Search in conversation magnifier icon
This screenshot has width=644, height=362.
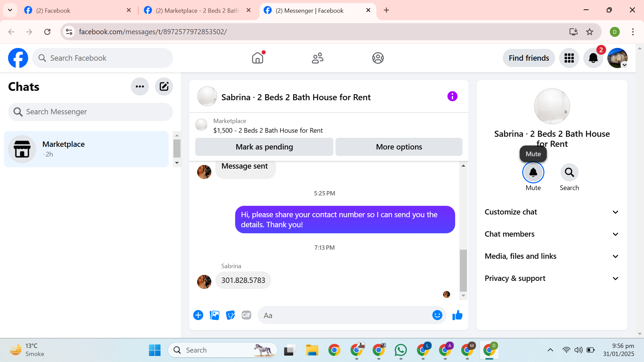569,172
